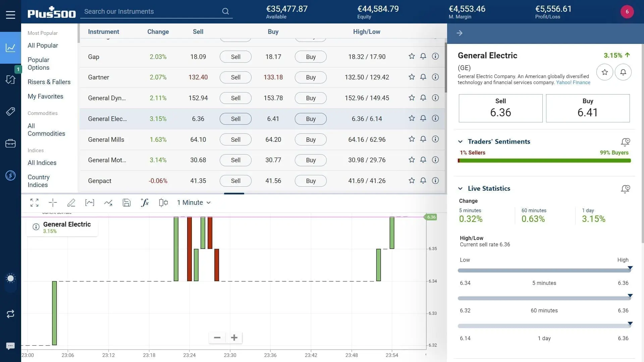This screenshot has height=362, width=644.
Task: Select the All Commodities category
Action: pos(46,130)
